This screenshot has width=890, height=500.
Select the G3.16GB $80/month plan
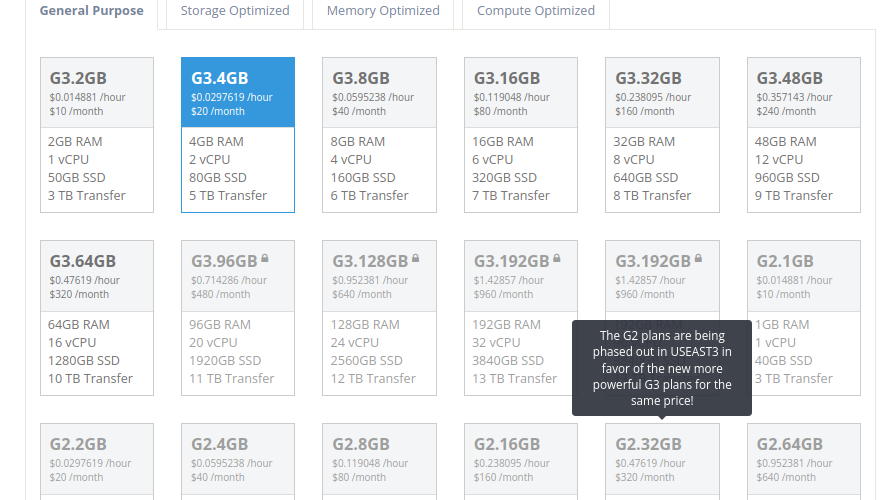tap(520, 135)
